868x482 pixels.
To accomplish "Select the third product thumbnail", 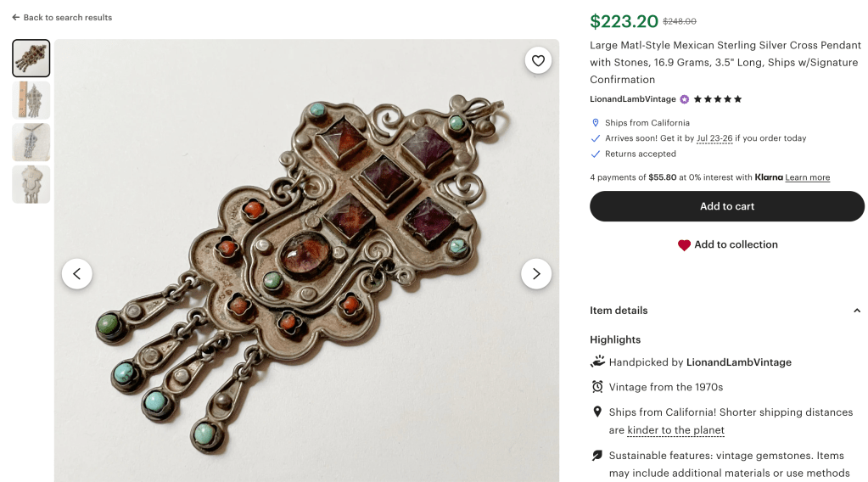I will pos(31,142).
